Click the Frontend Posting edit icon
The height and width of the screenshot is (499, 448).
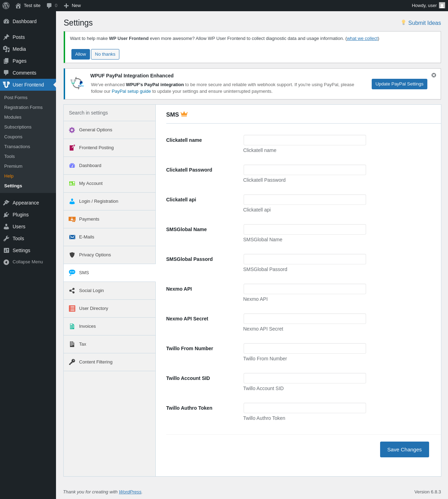coord(72,148)
